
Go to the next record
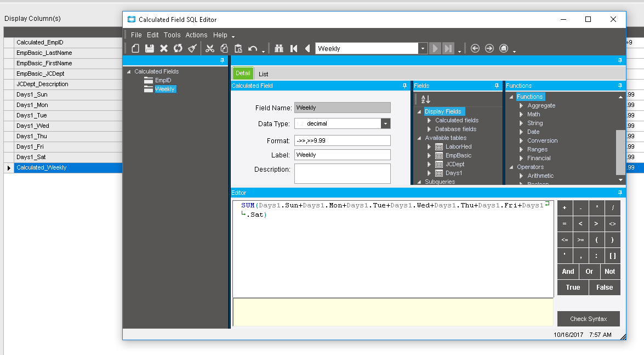(435, 48)
